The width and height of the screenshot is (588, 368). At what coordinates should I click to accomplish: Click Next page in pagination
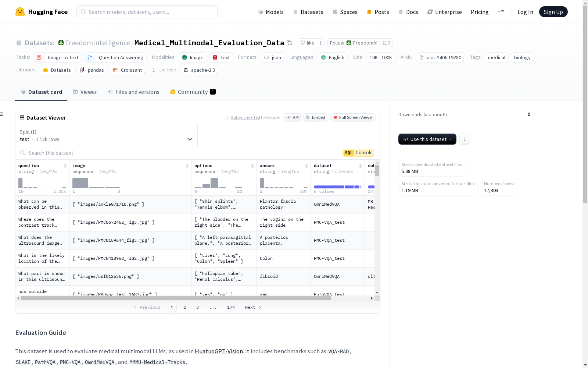(253, 307)
